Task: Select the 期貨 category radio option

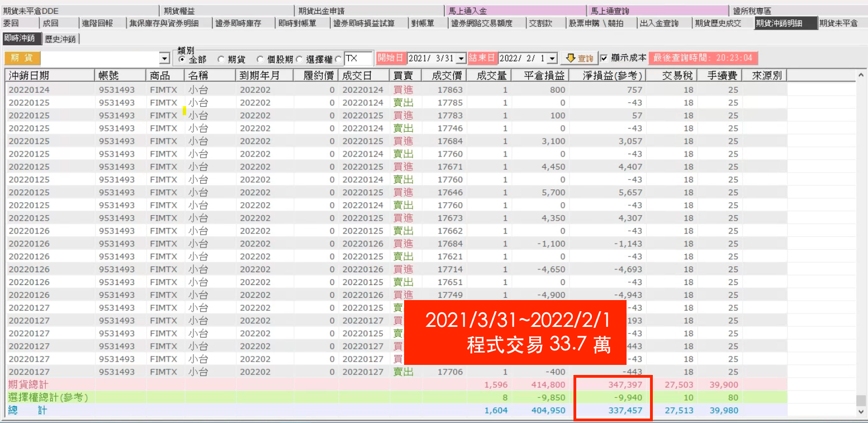Action: [x=221, y=59]
